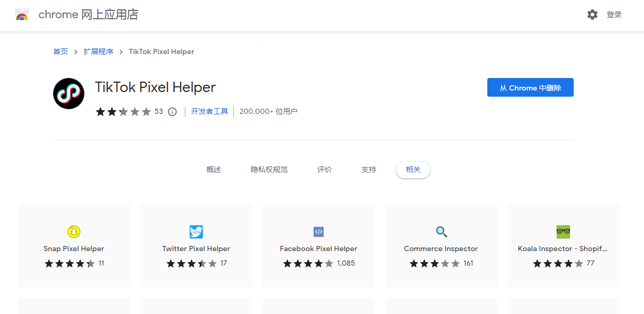The height and width of the screenshot is (314, 644).
Task: Switch to the 隐私权规范 tab
Action: [269, 170]
